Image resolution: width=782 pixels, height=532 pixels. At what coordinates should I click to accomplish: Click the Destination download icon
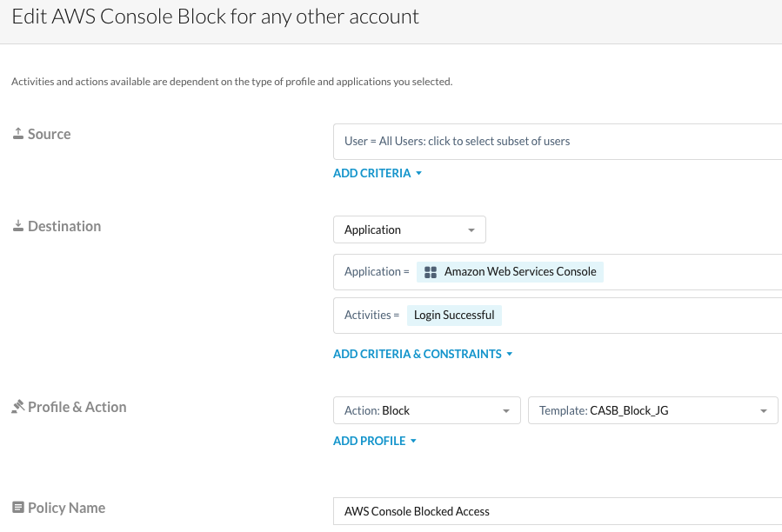[x=18, y=226]
